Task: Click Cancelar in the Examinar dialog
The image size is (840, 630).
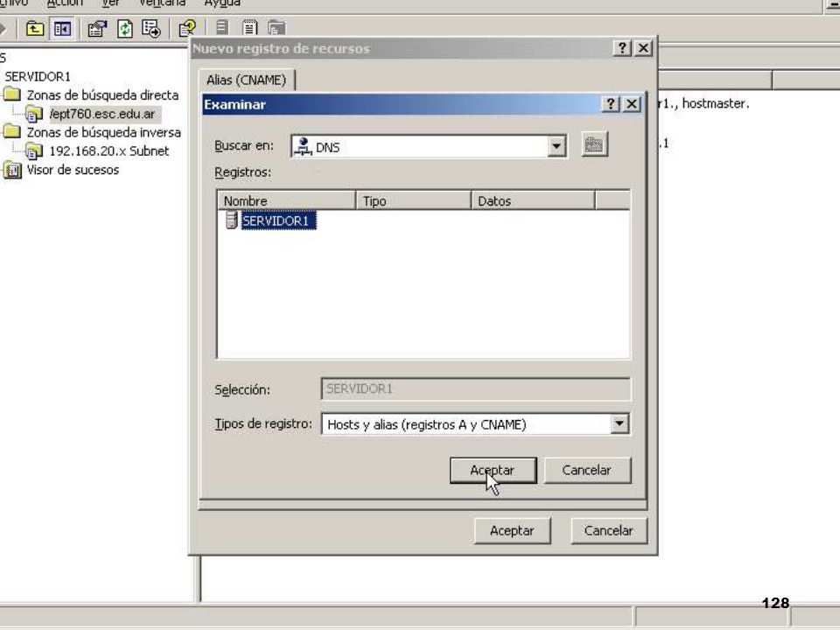Action: pos(587,471)
